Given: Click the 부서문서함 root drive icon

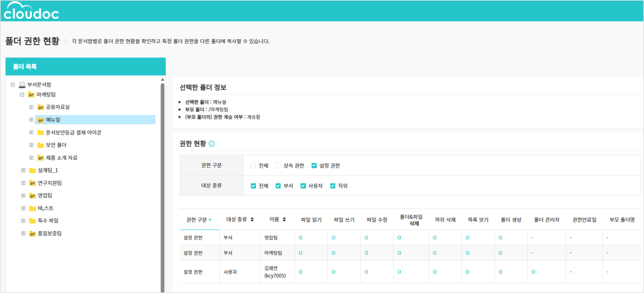Looking at the screenshot, I should click(x=22, y=85).
